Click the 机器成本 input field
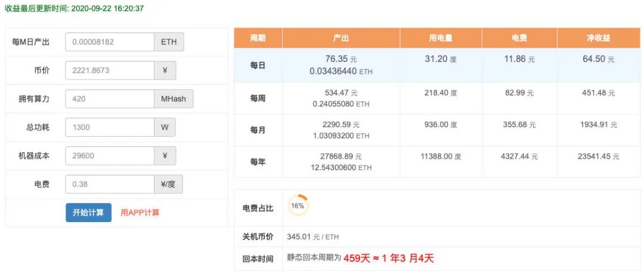Screen dimensions: 644x274 point(110,156)
